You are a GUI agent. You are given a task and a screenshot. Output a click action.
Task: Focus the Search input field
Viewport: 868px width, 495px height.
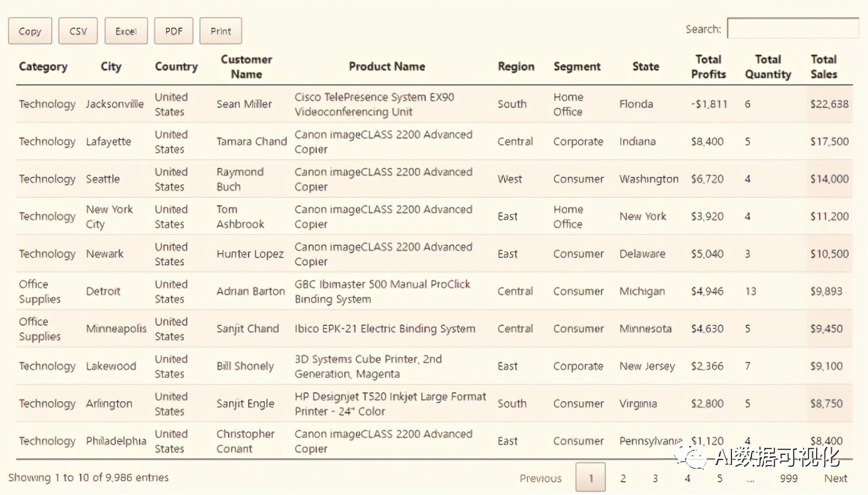click(x=792, y=29)
